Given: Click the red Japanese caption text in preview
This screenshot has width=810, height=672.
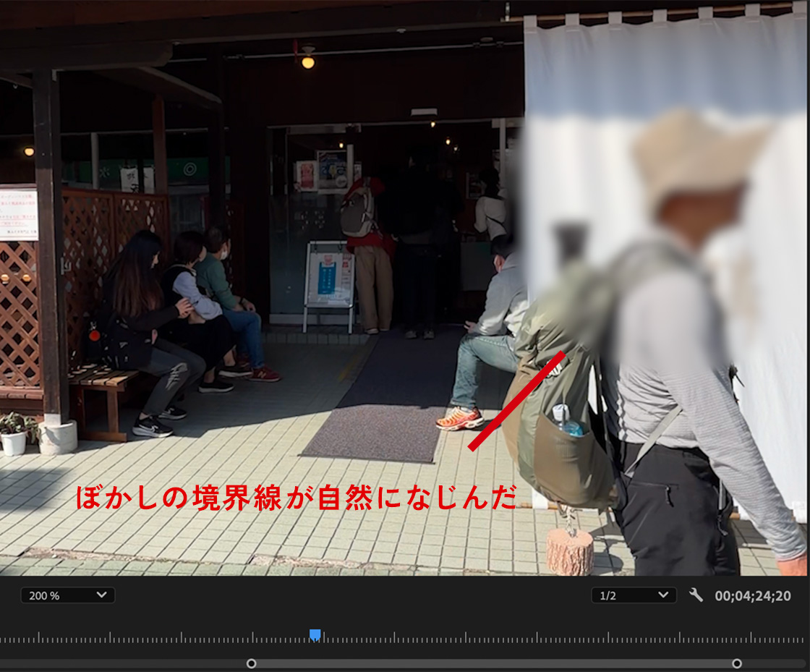Looking at the screenshot, I should coord(297,498).
